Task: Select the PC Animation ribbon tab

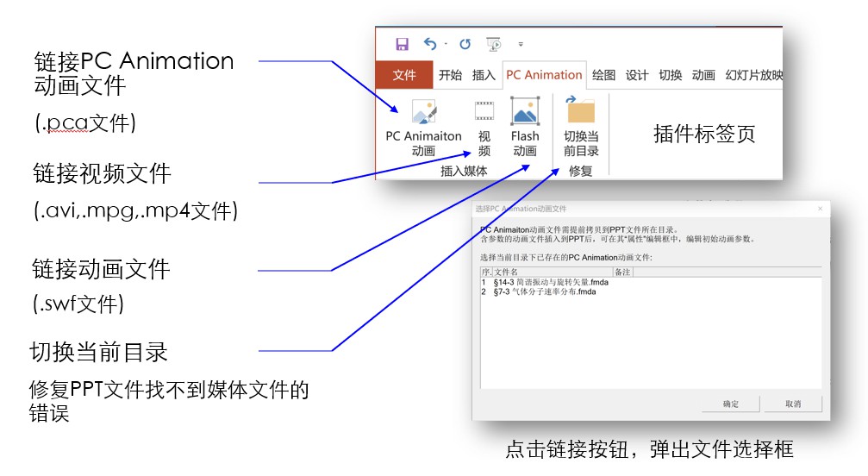Action: (544, 75)
